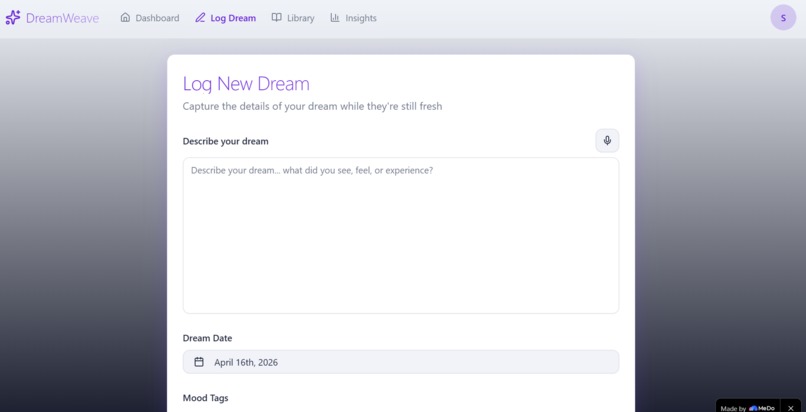Viewport: 806px width, 412px height.
Task: Click the Made by MeDo badge text
Action: [x=747, y=408]
